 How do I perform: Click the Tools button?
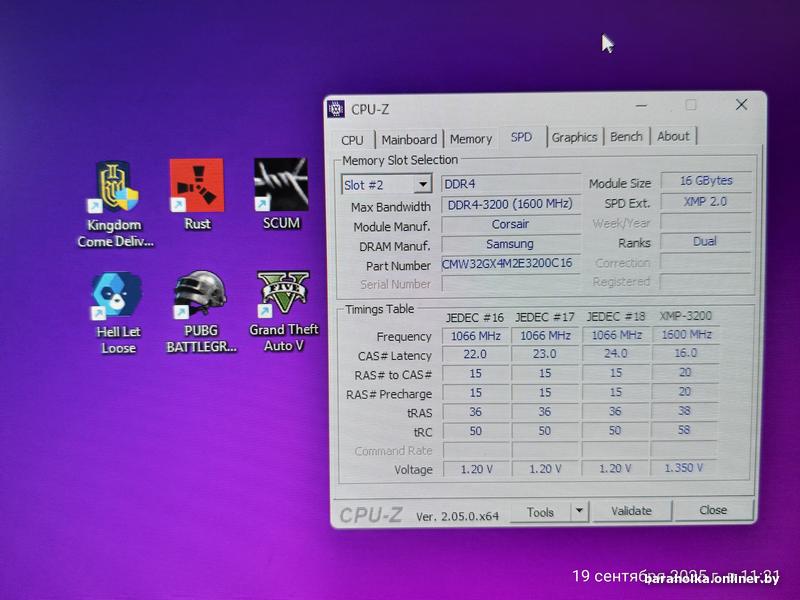[x=540, y=512]
